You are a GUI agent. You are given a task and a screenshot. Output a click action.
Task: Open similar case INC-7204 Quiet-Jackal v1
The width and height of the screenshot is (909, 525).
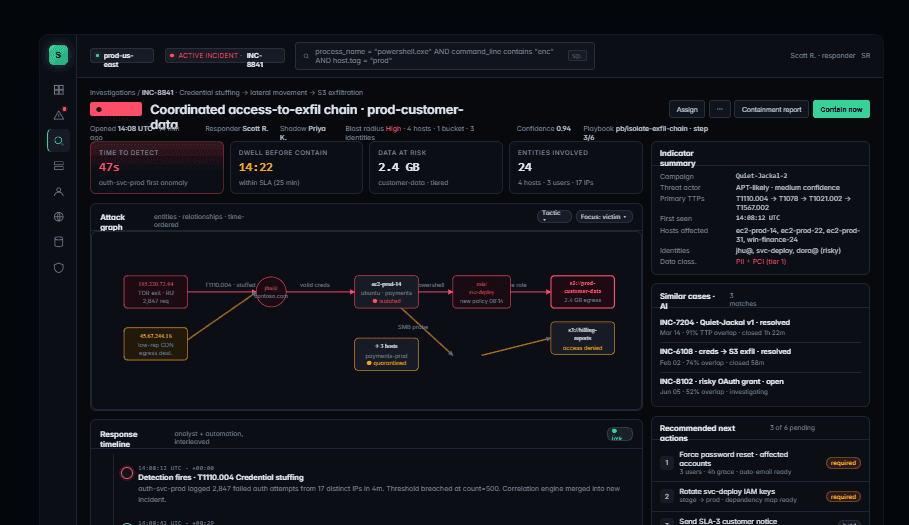760,327
